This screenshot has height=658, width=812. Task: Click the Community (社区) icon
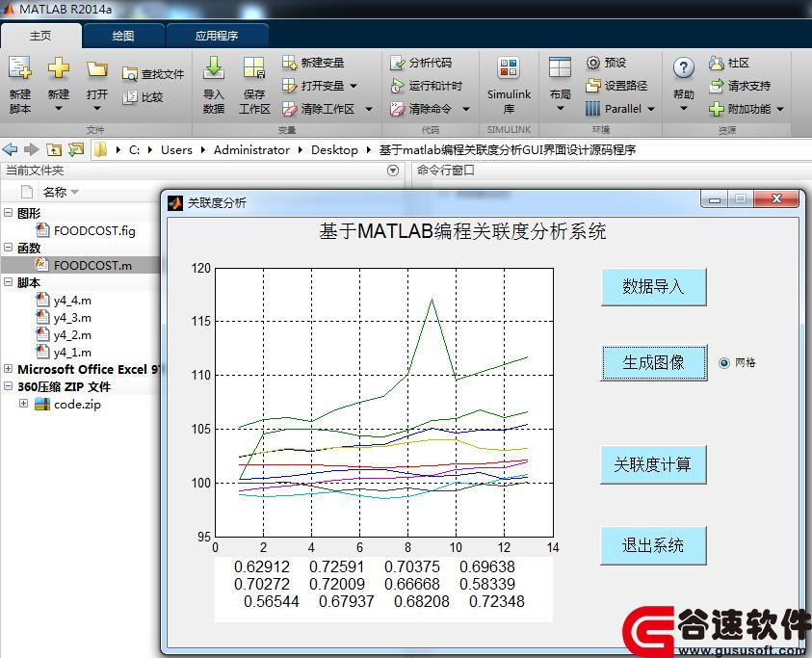tap(717, 64)
